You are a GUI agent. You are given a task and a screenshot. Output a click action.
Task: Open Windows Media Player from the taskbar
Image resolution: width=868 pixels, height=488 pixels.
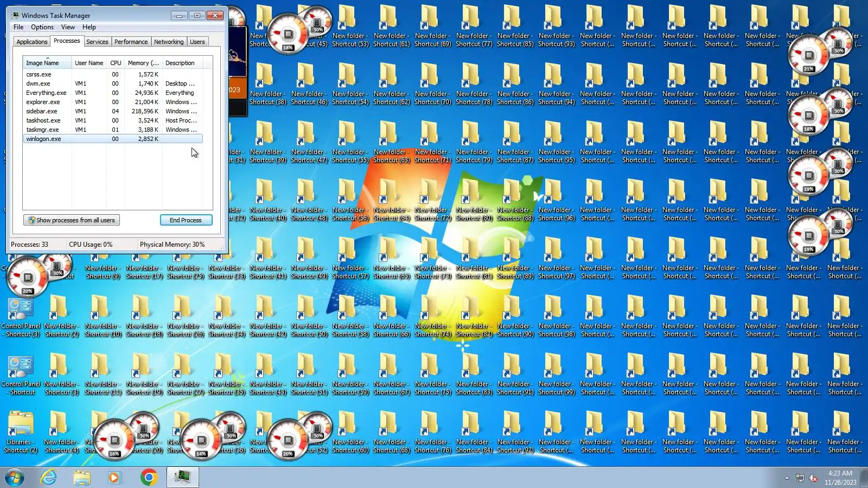pyautogui.click(x=114, y=477)
